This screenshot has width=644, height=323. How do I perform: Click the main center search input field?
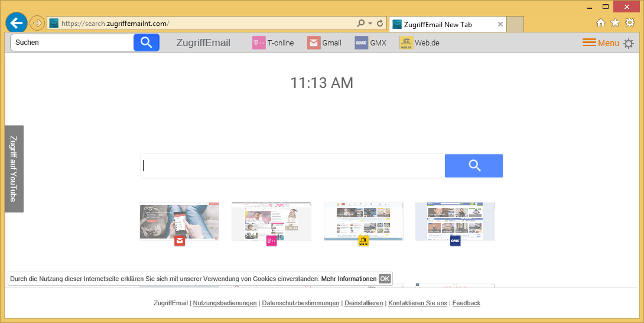click(x=292, y=166)
